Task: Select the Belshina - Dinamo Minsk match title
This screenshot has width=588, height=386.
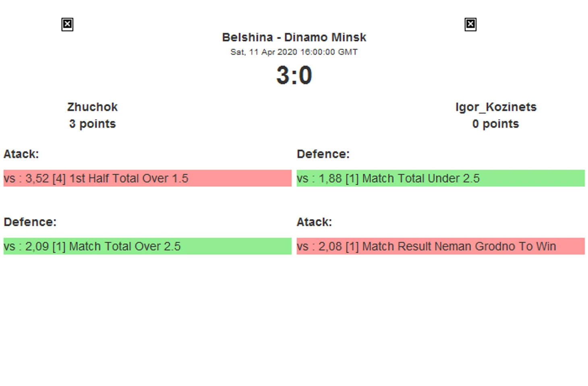Action: (294, 37)
